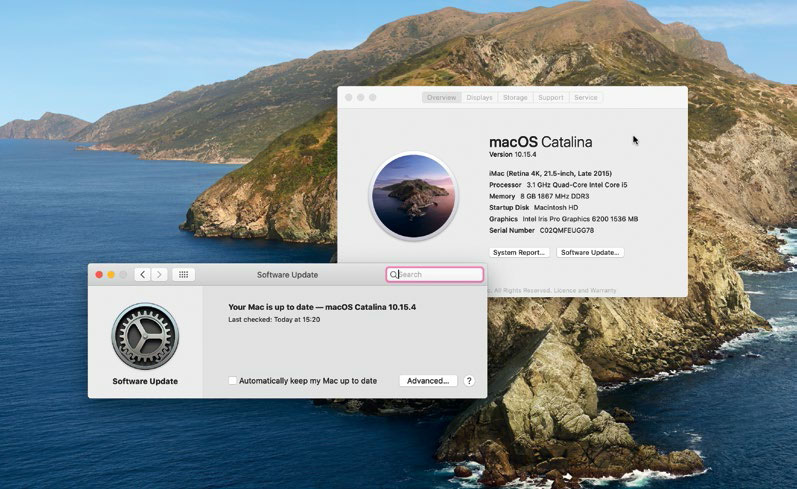Click the Software Update gear icon
The width and height of the screenshot is (797, 489).
pos(145,336)
